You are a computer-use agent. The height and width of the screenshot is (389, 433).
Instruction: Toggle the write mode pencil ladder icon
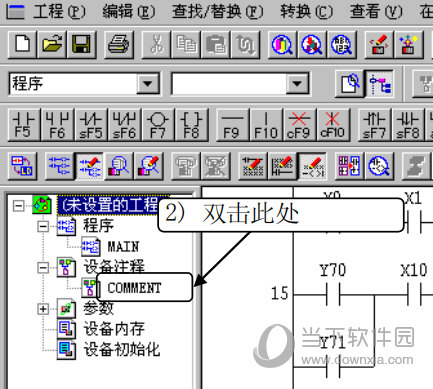point(89,166)
